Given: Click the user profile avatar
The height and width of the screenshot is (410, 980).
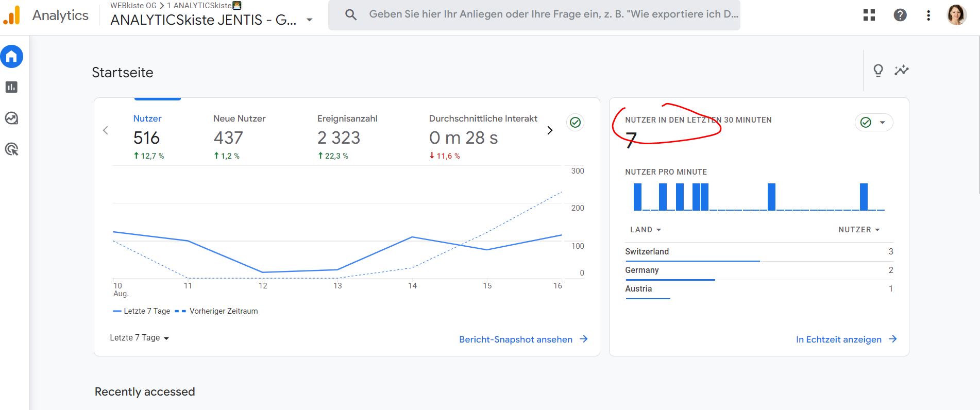Looking at the screenshot, I should point(957,15).
